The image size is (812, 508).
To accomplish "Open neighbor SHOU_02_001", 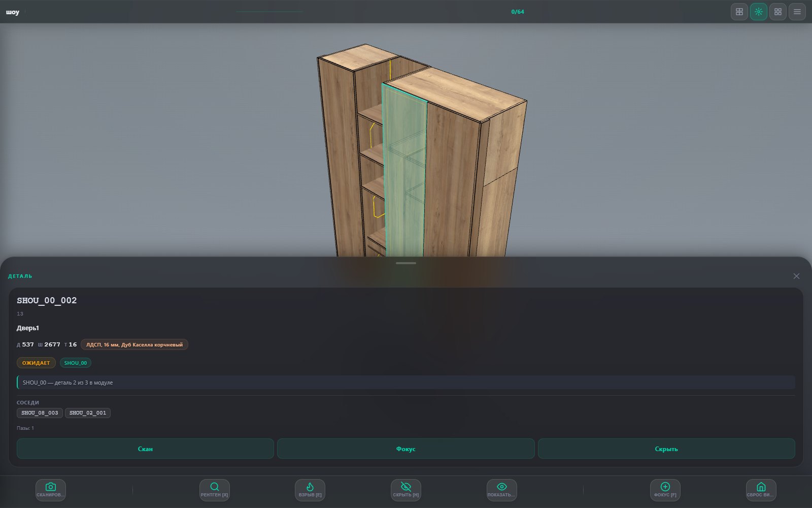I will (88, 413).
